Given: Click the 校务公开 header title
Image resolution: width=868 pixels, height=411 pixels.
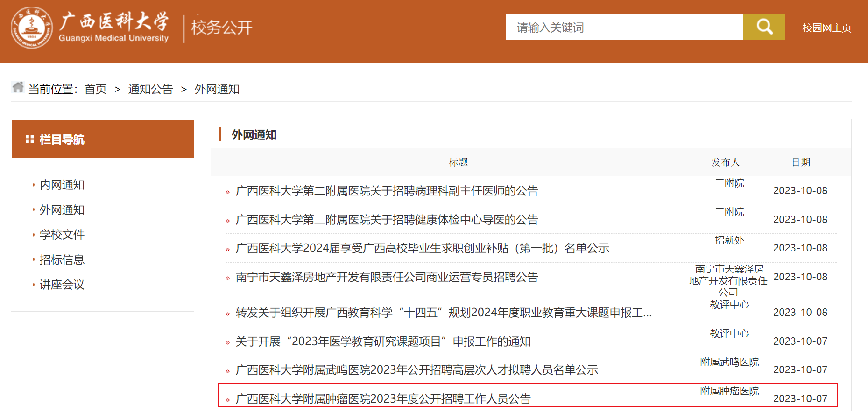Looking at the screenshot, I should click(222, 28).
